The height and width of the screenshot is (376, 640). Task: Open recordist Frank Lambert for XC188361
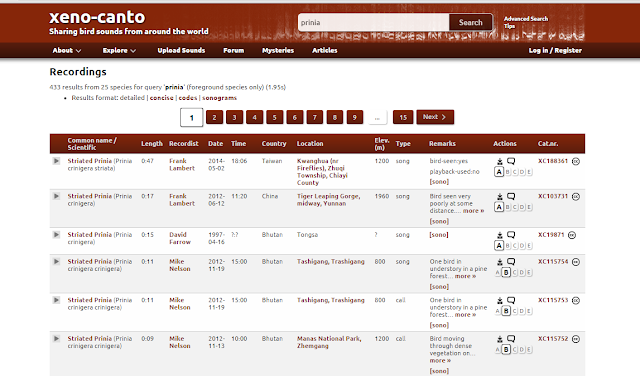coord(182,165)
